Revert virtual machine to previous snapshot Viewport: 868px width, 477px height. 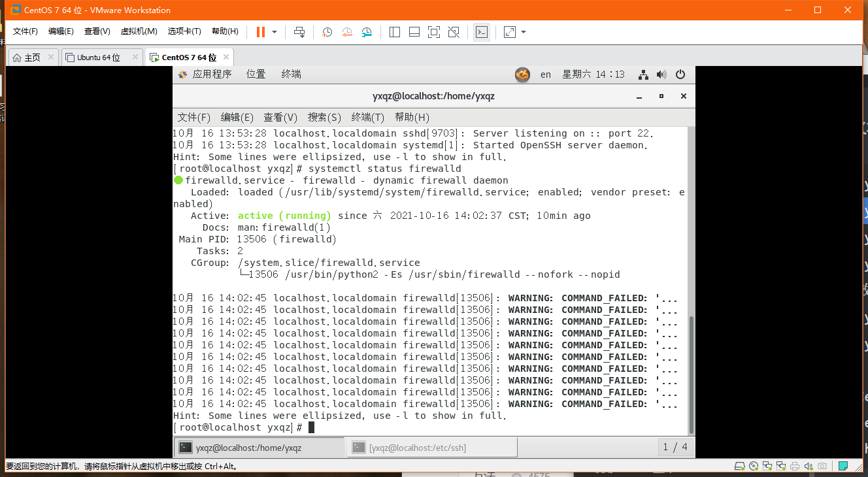(x=347, y=32)
